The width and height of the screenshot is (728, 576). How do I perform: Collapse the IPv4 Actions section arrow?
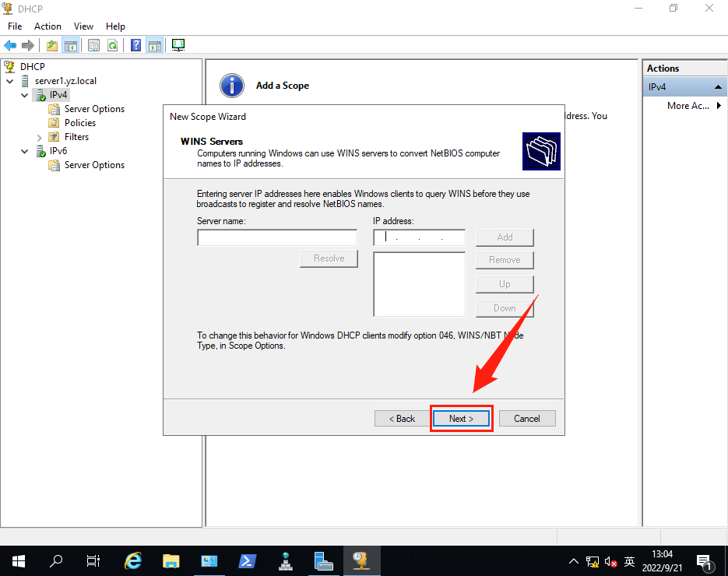(x=718, y=87)
